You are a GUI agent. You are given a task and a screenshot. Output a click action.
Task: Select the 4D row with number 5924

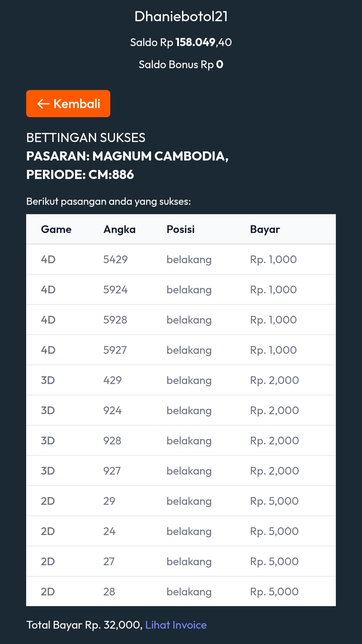pos(181,290)
